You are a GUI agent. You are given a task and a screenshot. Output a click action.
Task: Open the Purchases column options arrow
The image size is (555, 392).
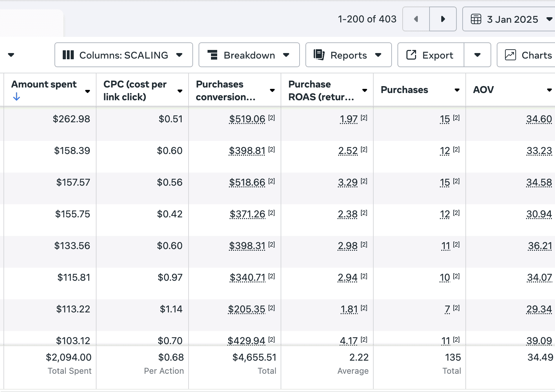click(457, 90)
